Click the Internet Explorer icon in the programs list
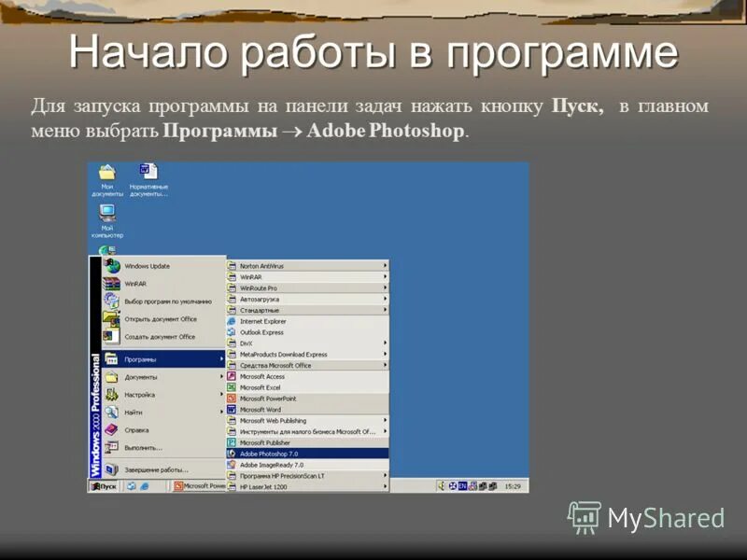This screenshot has height=560, width=747. click(232, 321)
